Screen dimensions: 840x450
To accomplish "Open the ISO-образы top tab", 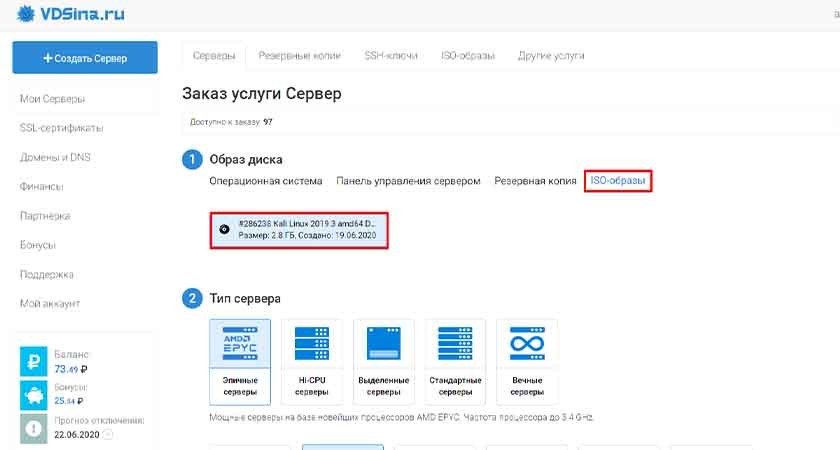I will click(468, 56).
